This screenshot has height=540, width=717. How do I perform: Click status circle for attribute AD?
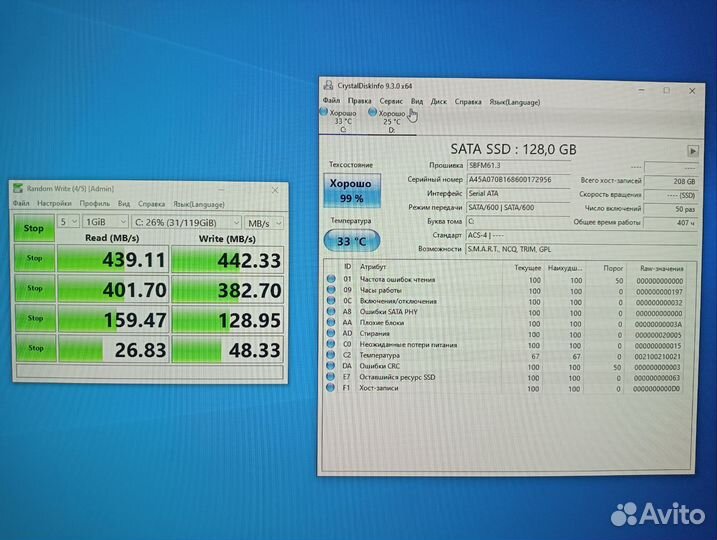(x=331, y=333)
